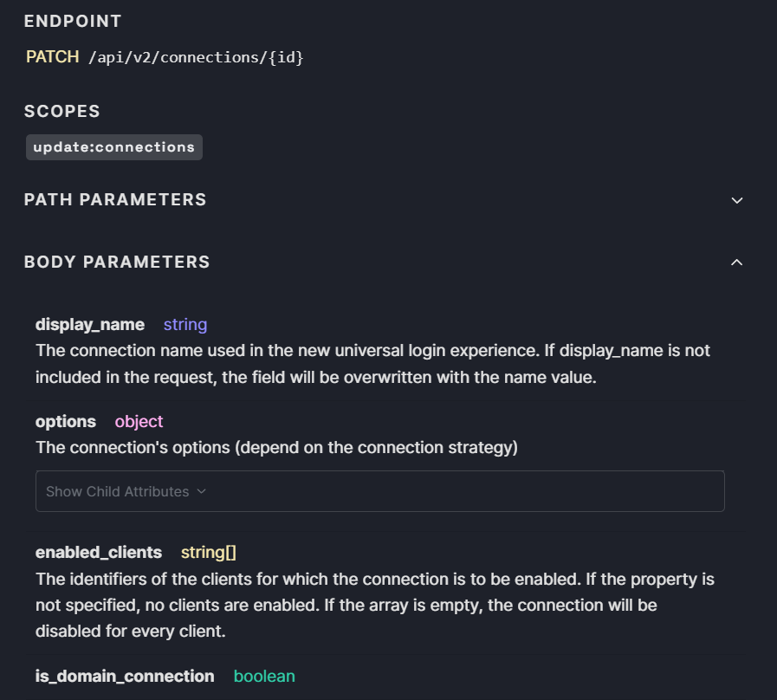
Task: Click the green boolean type badge for is_domain_connection
Action: click(x=264, y=676)
